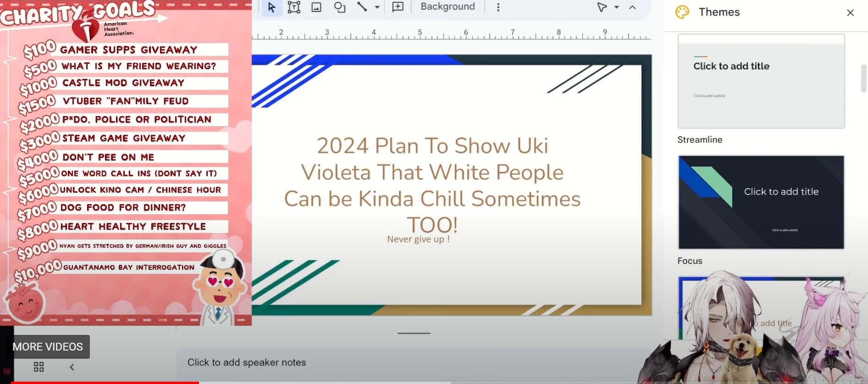Viewport: 868px width, 384px height.
Task: Click the Themes palette icon
Action: click(682, 12)
